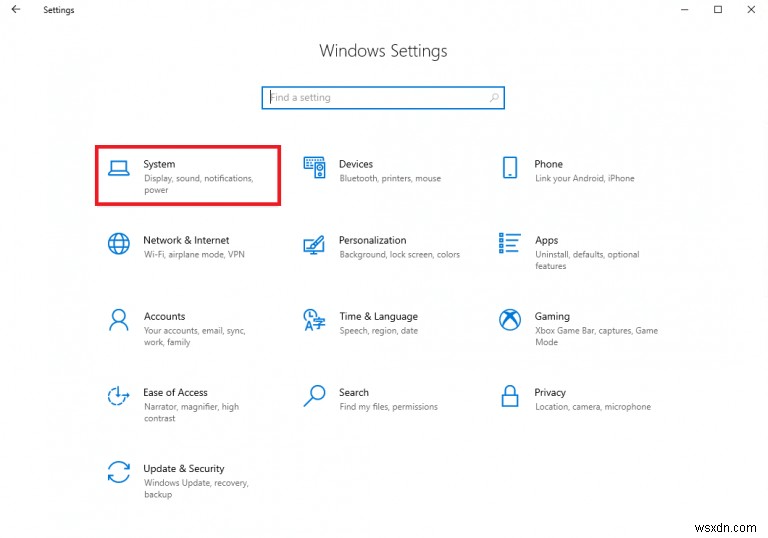Open the Ease of Access title
Image resolution: width=768 pixels, height=538 pixels.
[x=175, y=392]
